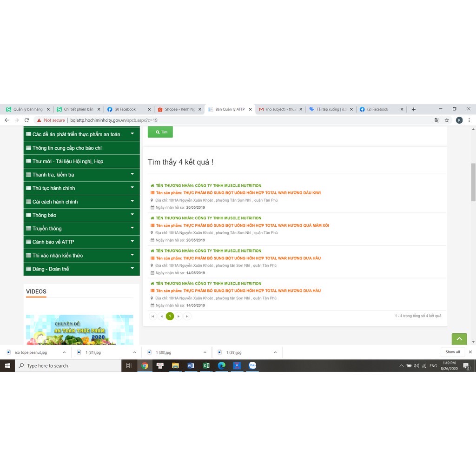Viewport: 476px width, 476px height.
Task: Open Zalo from the taskbar
Action: [x=252, y=365]
